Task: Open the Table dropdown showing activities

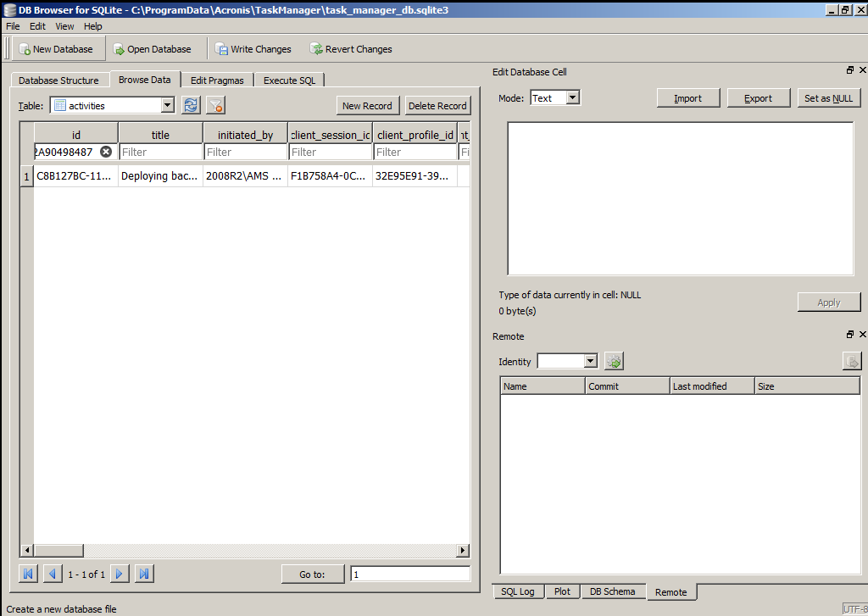Action: click(x=113, y=105)
